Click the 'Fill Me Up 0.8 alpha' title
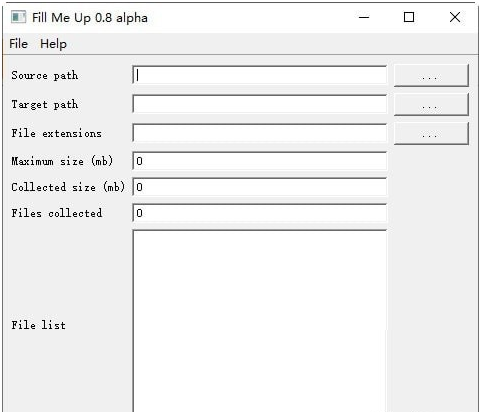The width and height of the screenshot is (482, 412). point(90,18)
